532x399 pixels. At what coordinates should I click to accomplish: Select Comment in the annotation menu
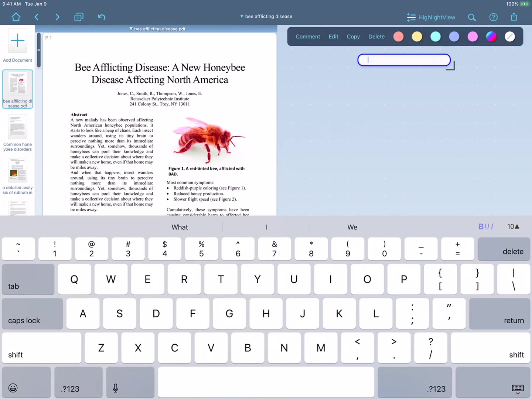[308, 37]
